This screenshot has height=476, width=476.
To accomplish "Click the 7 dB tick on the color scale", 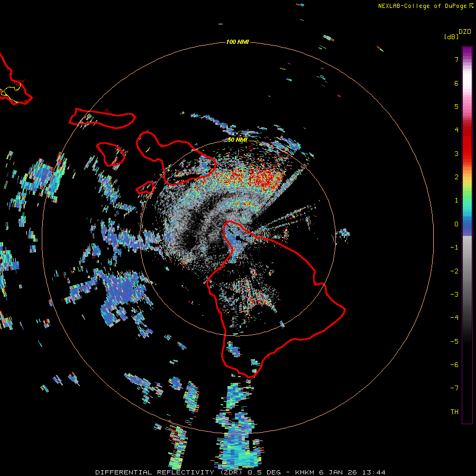I will pyautogui.click(x=456, y=59).
